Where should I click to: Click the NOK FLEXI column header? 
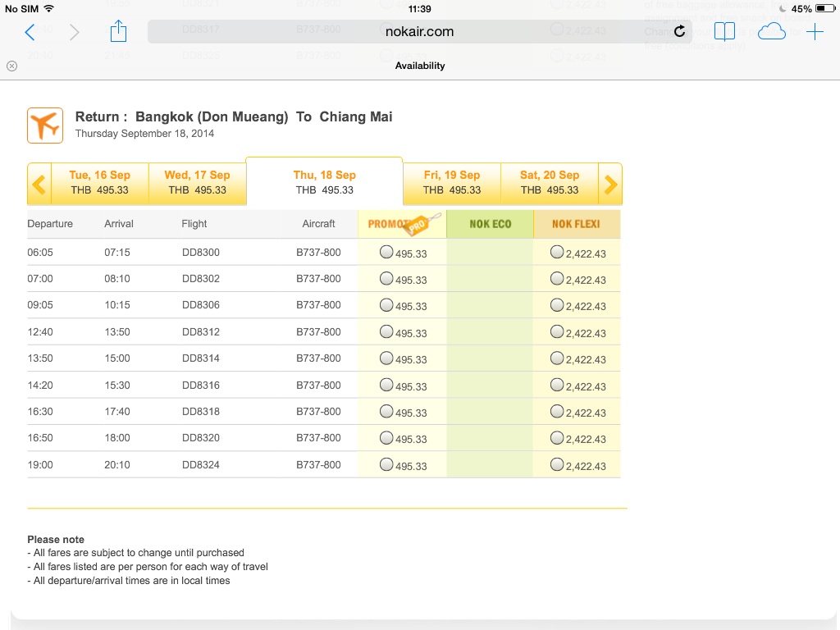click(x=577, y=224)
